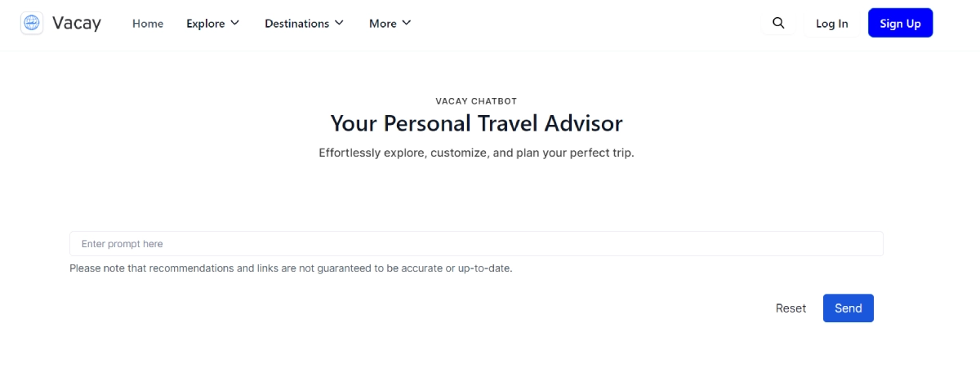
Task: Click the accuracy disclaimer note
Action: click(x=291, y=268)
